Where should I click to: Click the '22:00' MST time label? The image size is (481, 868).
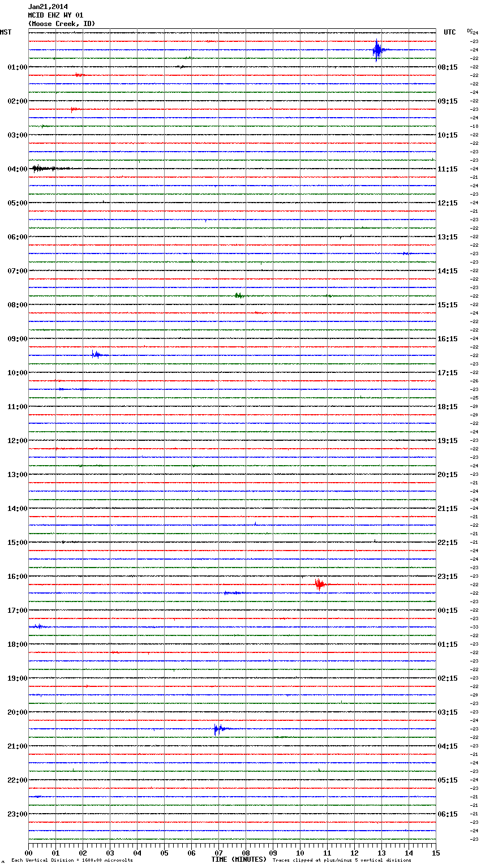point(18,780)
